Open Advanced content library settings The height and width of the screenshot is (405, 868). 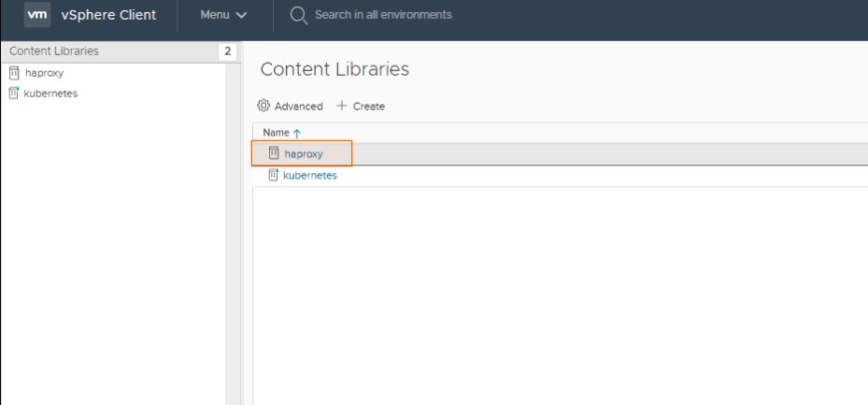(x=298, y=107)
